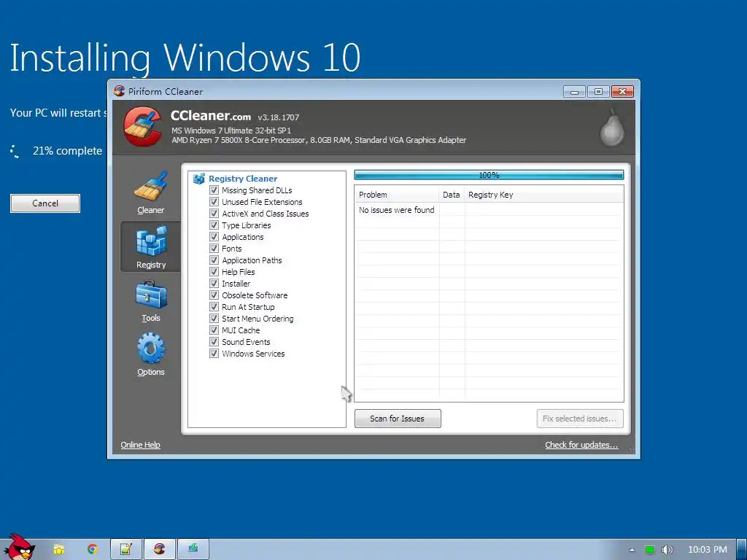Image resolution: width=747 pixels, height=560 pixels.
Task: Switch to the CCleaner taskbar item
Action: (x=160, y=549)
